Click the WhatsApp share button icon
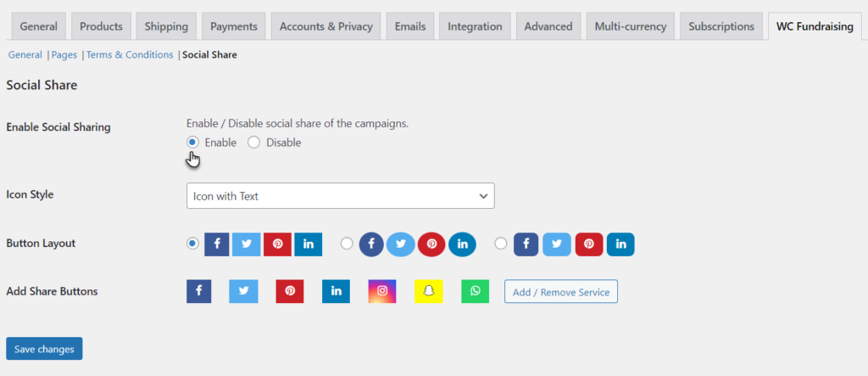 click(475, 291)
